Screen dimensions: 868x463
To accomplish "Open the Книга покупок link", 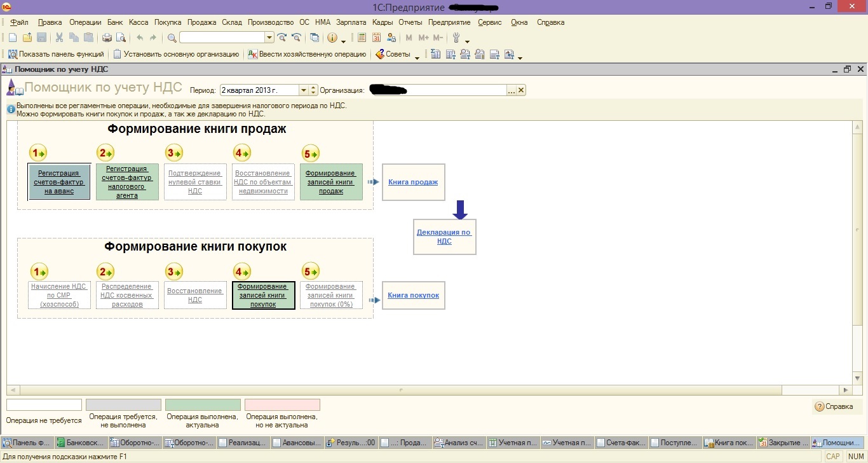I will [413, 295].
